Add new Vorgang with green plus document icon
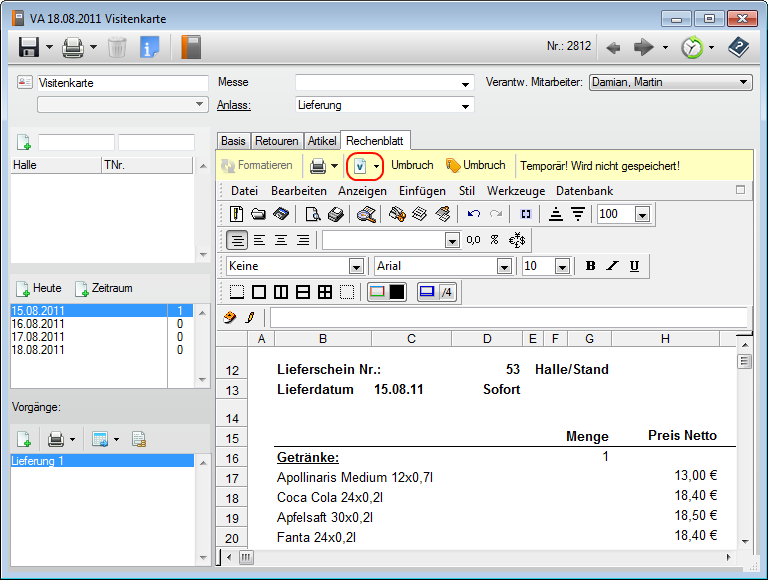The image size is (768, 580). tap(23, 439)
